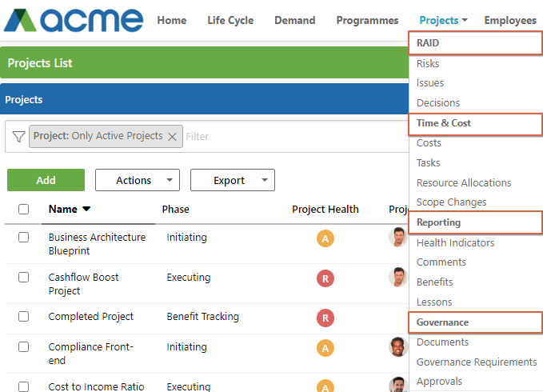Select Scope Changes menu entry
Image resolution: width=543 pixels, height=392 pixels.
(451, 202)
